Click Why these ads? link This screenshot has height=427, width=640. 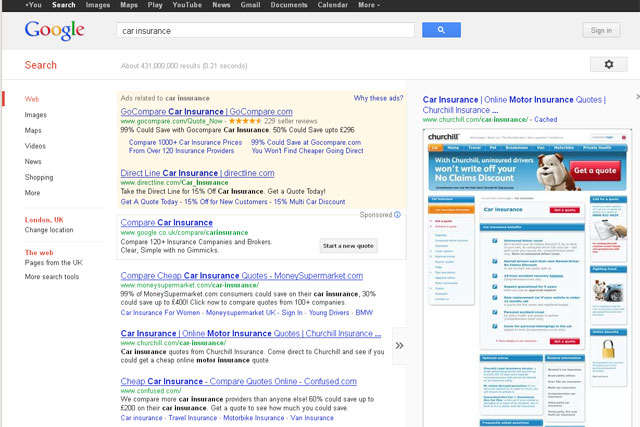pyautogui.click(x=378, y=98)
